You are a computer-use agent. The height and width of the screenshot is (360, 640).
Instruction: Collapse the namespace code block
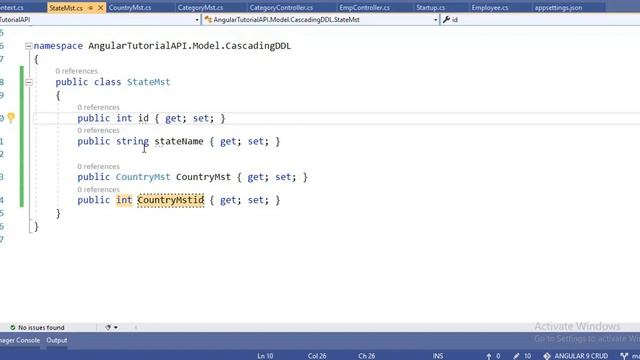(29, 46)
